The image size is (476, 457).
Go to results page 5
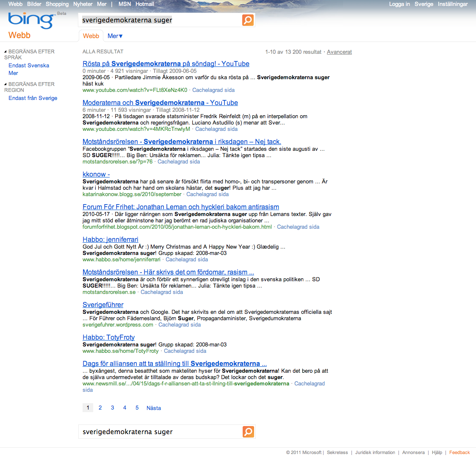point(137,408)
